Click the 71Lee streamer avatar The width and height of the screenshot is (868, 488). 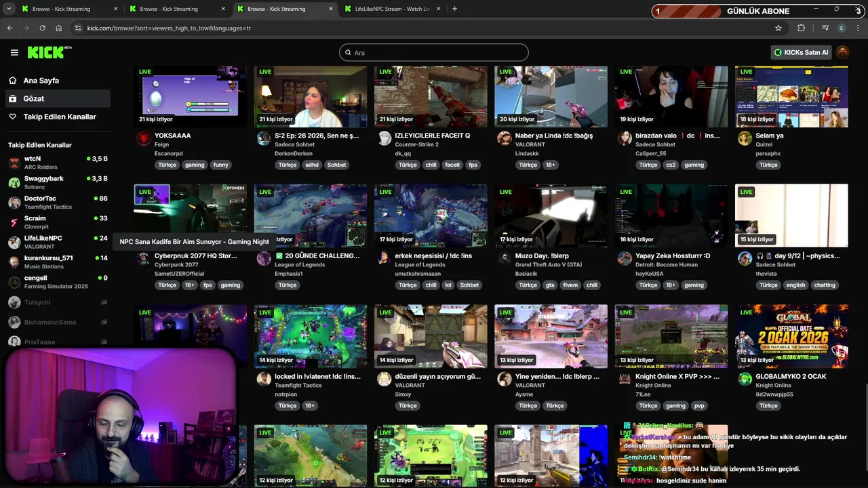pyautogui.click(x=625, y=380)
